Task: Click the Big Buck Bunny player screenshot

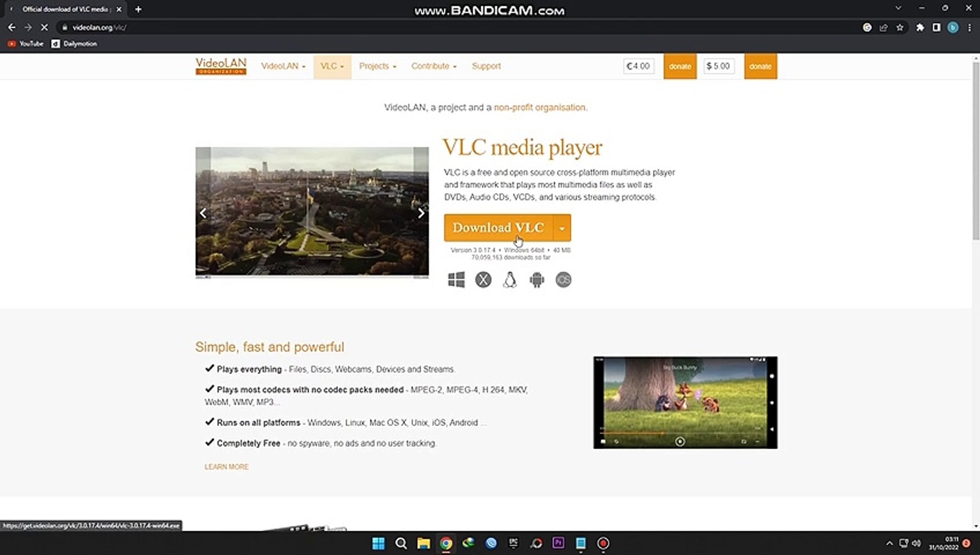Action: 685,402
